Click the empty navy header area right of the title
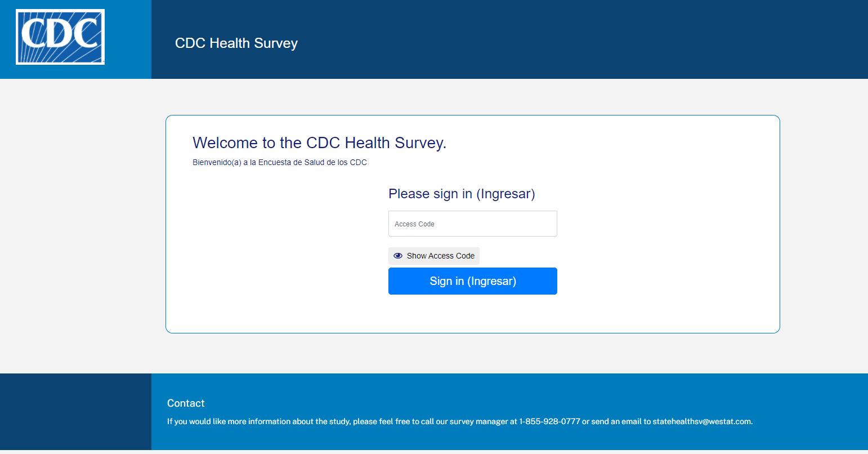Image resolution: width=868 pixels, height=454 pixels. point(563,39)
